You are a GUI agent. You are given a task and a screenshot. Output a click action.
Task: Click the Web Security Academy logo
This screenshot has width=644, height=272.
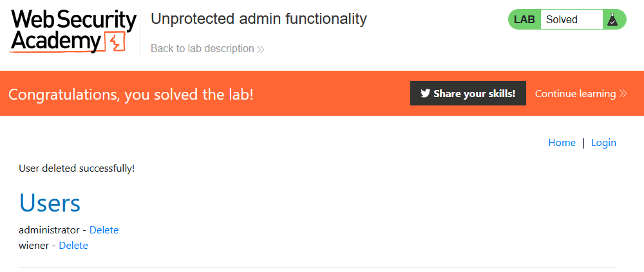pyautogui.click(x=72, y=31)
